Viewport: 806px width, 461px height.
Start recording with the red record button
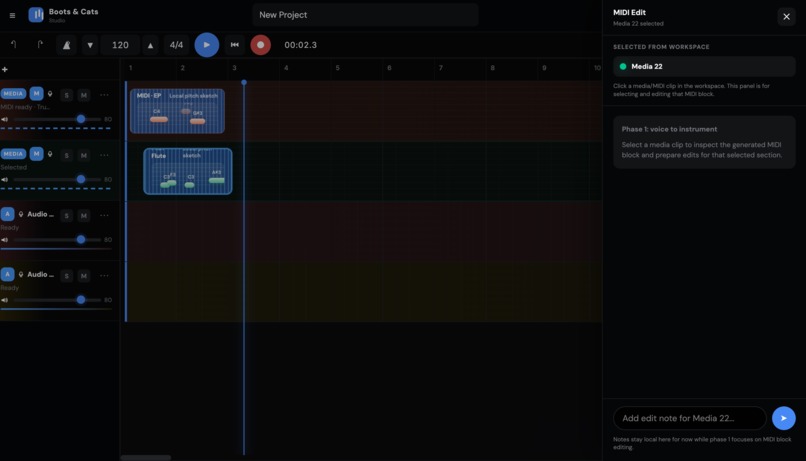click(261, 45)
